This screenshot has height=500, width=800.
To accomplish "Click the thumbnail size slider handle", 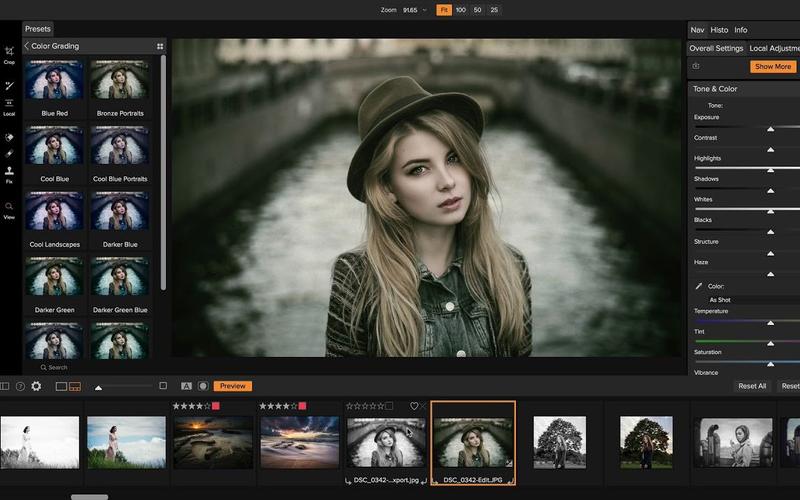I will [x=98, y=388].
